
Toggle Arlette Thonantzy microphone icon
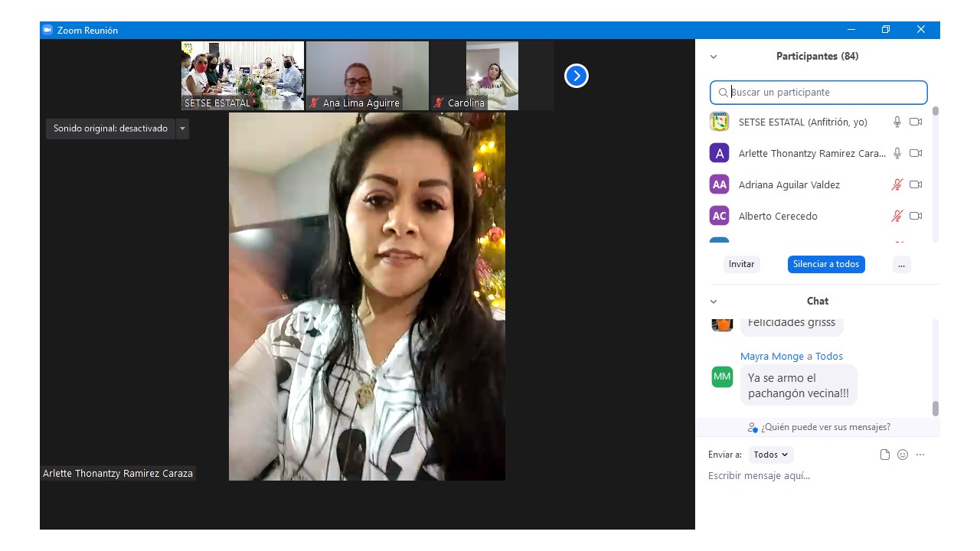(x=897, y=153)
